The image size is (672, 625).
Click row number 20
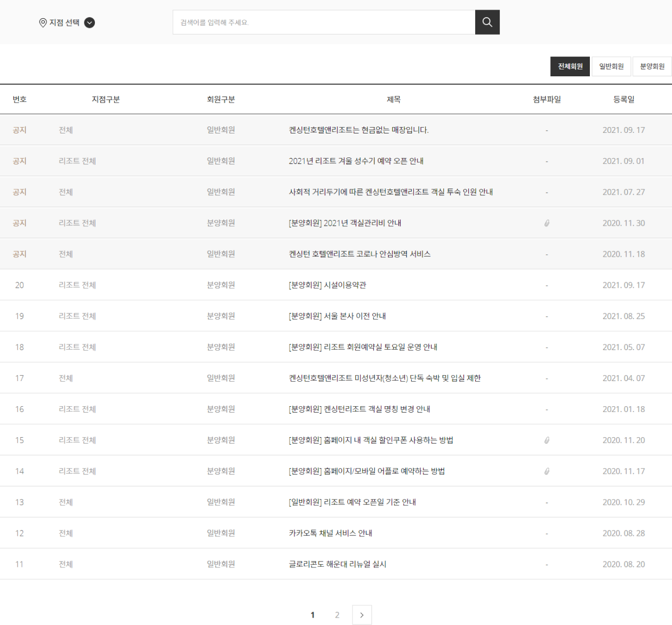[x=20, y=285]
